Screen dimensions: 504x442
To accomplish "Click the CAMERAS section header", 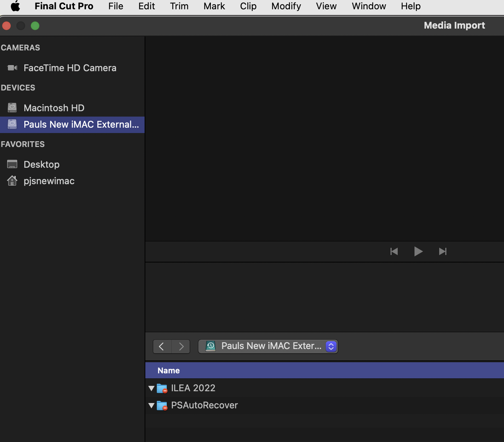I will (x=20, y=48).
